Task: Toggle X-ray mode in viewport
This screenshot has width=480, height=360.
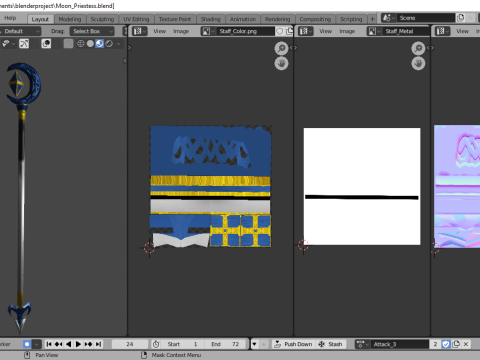Action: click(x=68, y=44)
